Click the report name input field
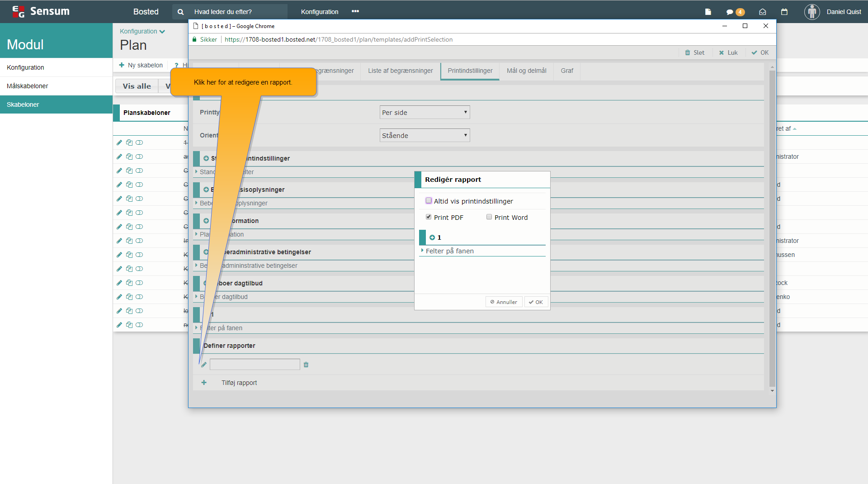The width and height of the screenshot is (868, 484). click(255, 365)
